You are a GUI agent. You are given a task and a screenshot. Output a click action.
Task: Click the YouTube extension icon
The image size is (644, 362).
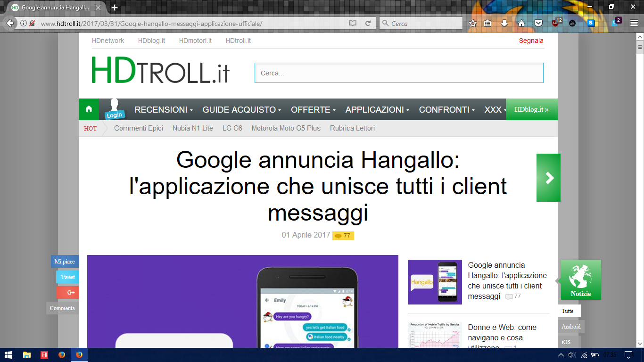coord(572,23)
